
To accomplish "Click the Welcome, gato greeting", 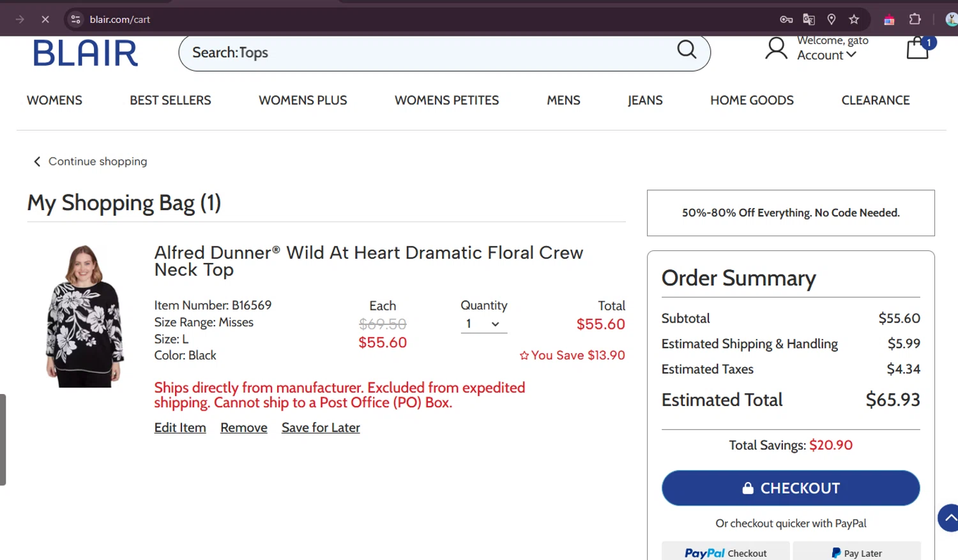I will (833, 40).
